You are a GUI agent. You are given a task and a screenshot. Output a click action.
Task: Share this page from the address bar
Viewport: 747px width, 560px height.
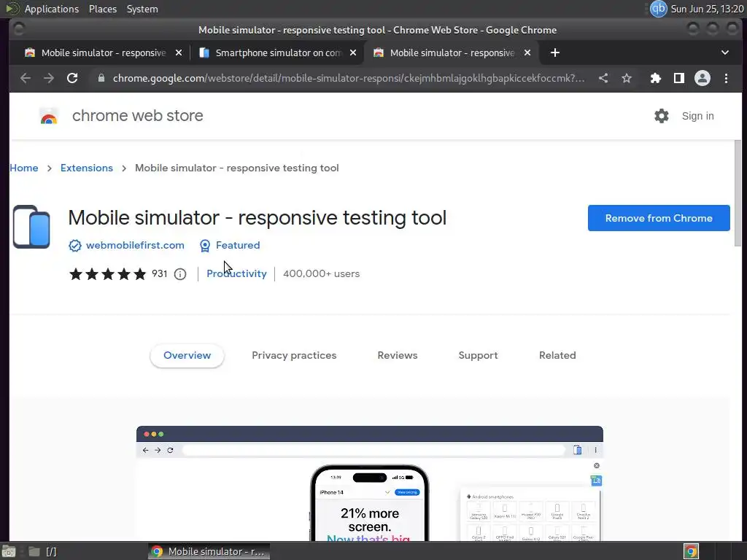pyautogui.click(x=603, y=78)
